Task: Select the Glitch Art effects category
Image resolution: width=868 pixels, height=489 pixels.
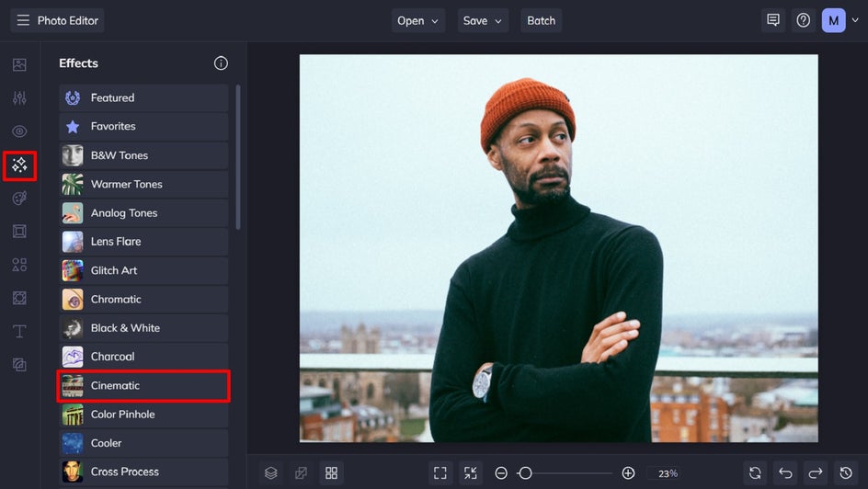Action: point(143,270)
